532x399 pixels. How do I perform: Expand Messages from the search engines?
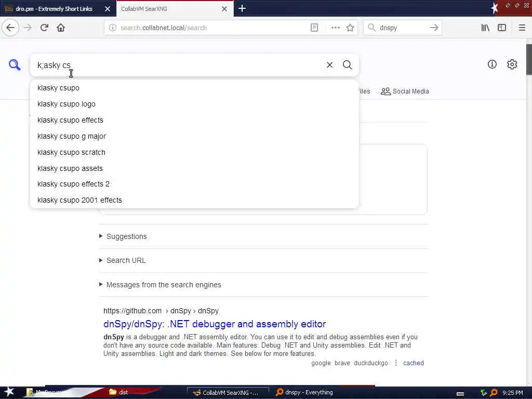click(164, 285)
